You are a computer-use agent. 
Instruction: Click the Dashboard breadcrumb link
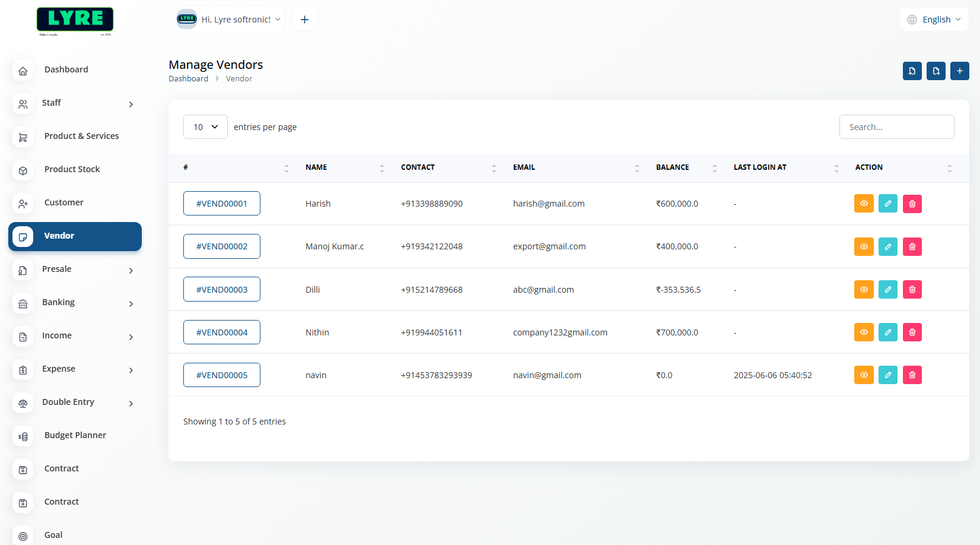pos(188,79)
